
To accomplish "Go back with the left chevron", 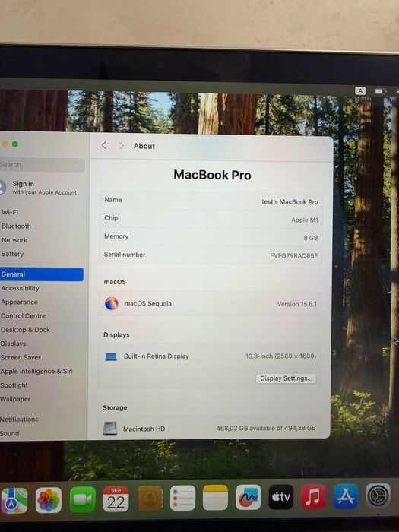I will tap(104, 146).
